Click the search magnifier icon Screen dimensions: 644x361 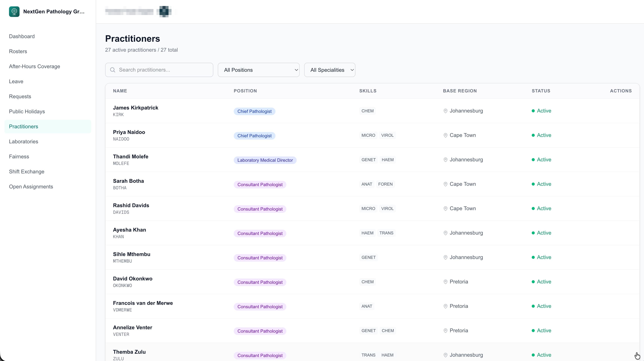[x=113, y=70]
